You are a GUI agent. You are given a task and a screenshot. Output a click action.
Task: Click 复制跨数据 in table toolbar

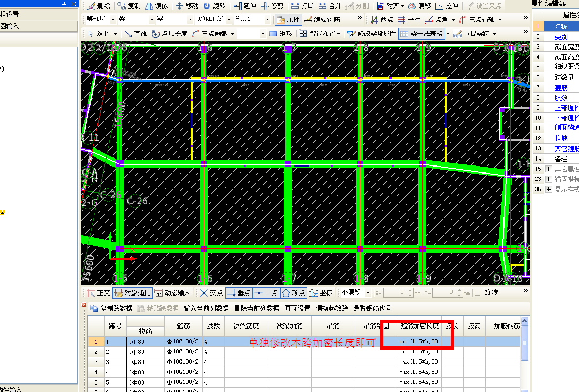(111, 308)
